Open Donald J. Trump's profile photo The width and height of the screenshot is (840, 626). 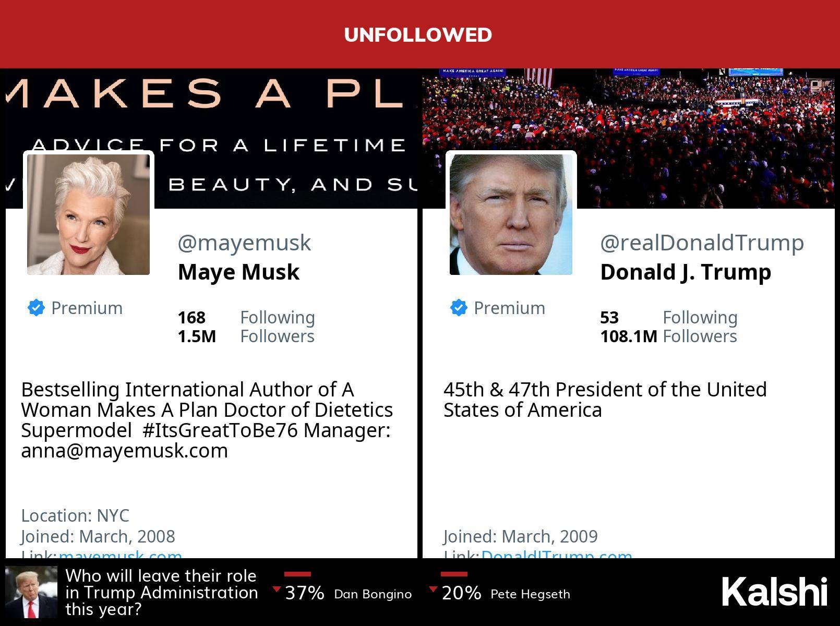coord(511,214)
